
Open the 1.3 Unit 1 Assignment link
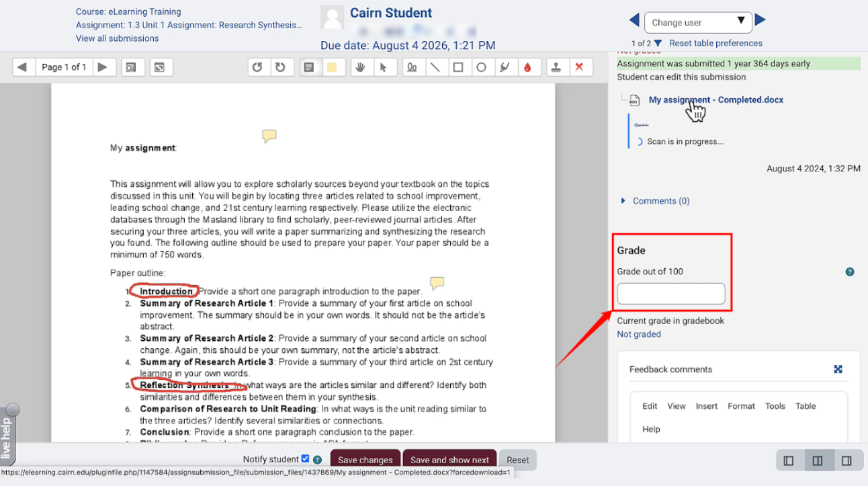(x=189, y=25)
